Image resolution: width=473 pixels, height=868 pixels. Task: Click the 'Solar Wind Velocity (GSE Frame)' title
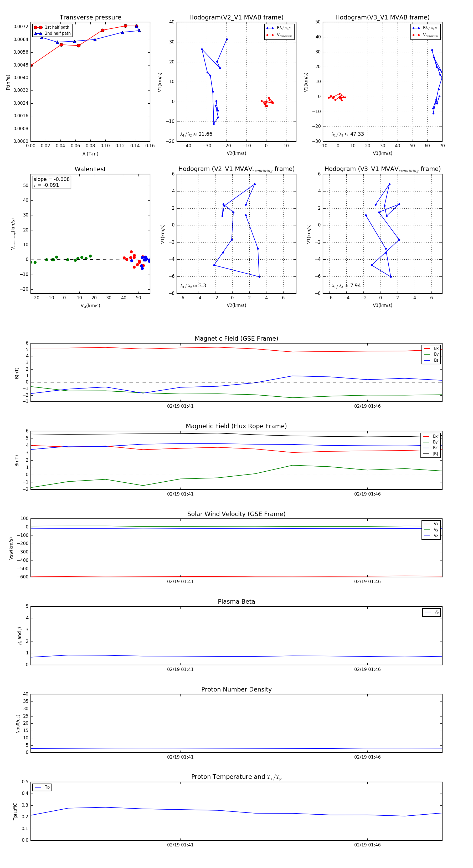pyautogui.click(x=236, y=514)
